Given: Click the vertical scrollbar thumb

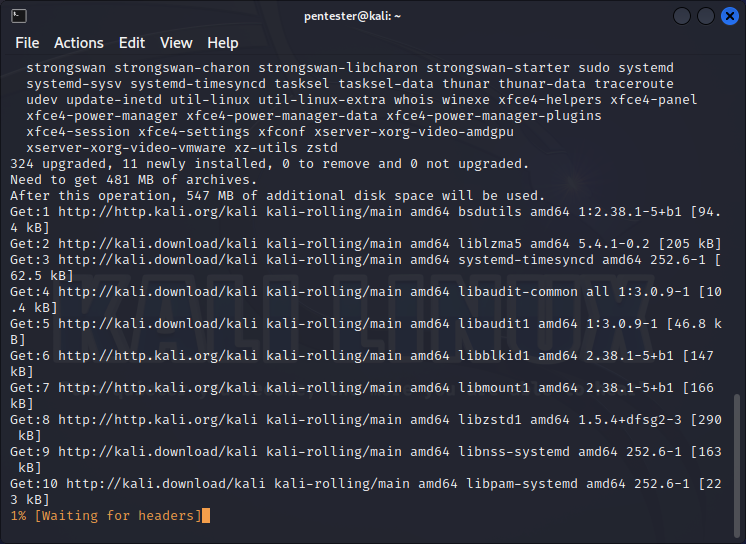Looking at the screenshot, I should point(736,465).
